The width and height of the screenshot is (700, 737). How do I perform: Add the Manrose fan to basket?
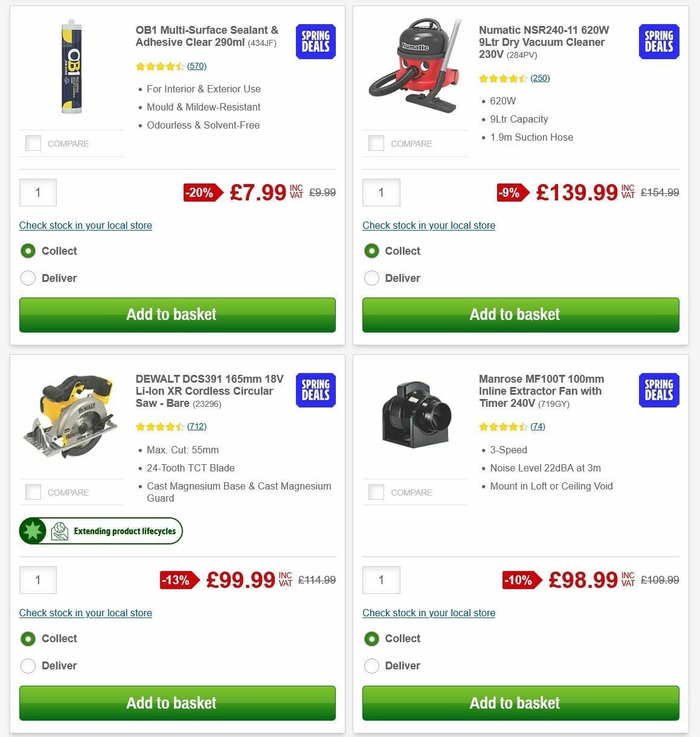[x=521, y=703]
